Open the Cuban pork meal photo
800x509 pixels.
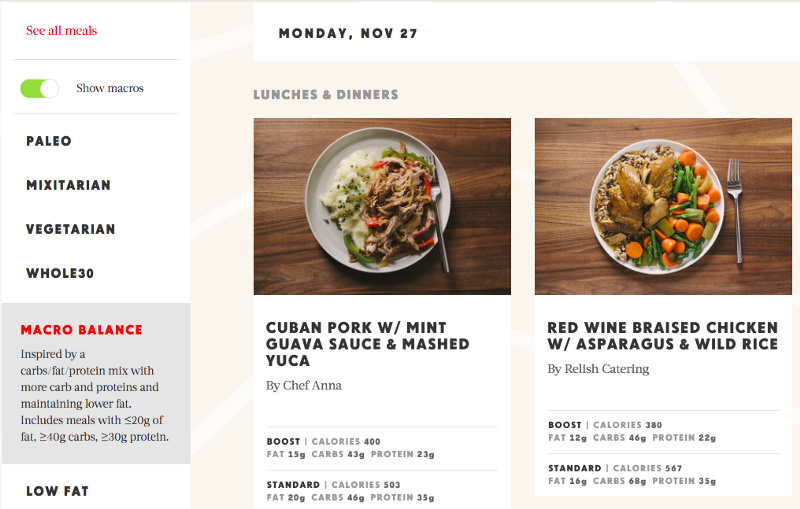pyautogui.click(x=382, y=206)
